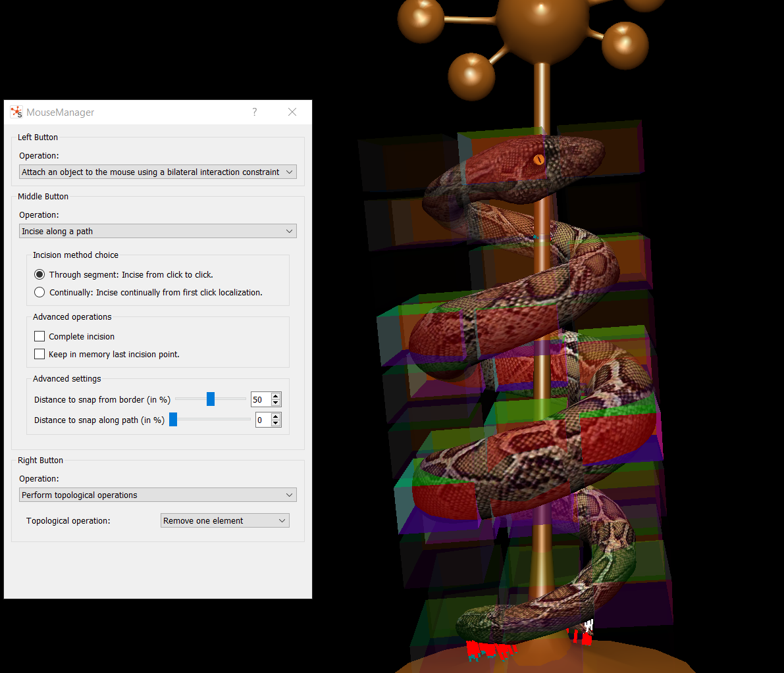The image size is (784, 673).
Task: Click the 'Advanced settings' group title
Action: tap(67, 379)
